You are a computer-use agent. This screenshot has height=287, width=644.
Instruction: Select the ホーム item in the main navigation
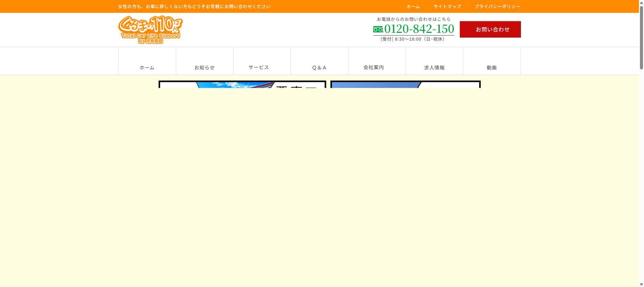(147, 61)
